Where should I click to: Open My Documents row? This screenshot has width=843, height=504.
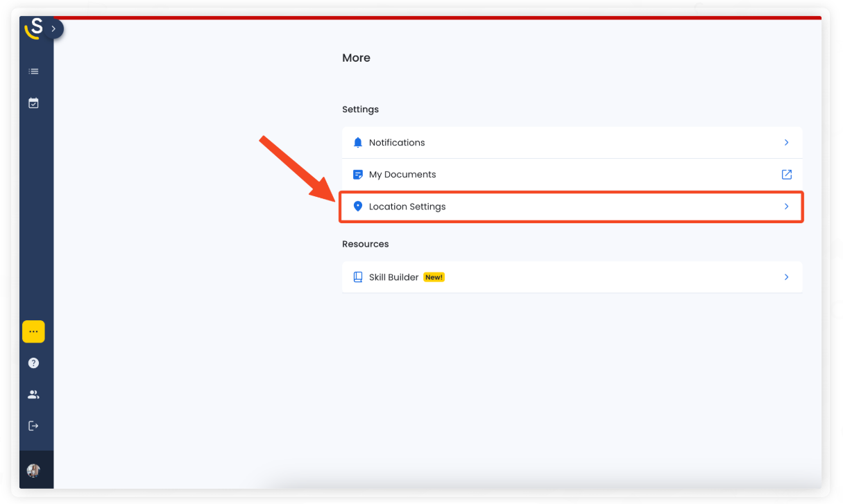tap(572, 175)
